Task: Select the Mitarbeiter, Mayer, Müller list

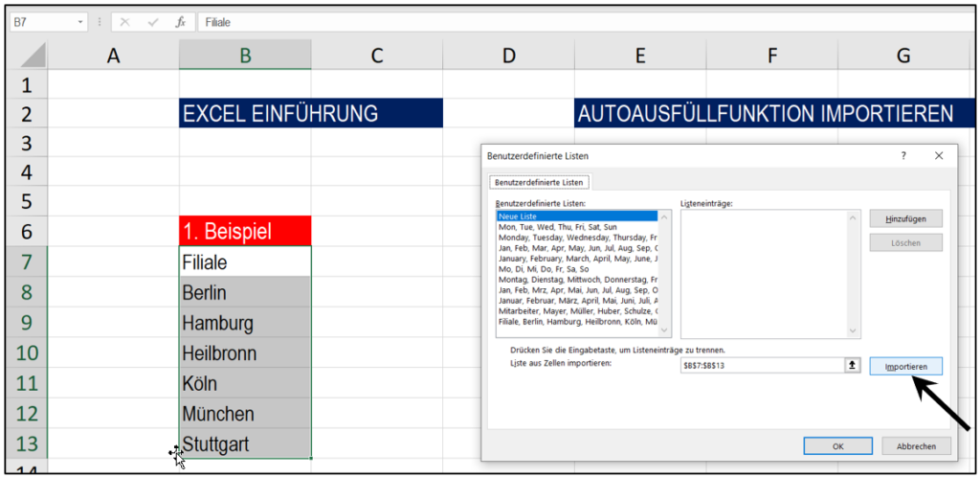Action: coord(577,310)
